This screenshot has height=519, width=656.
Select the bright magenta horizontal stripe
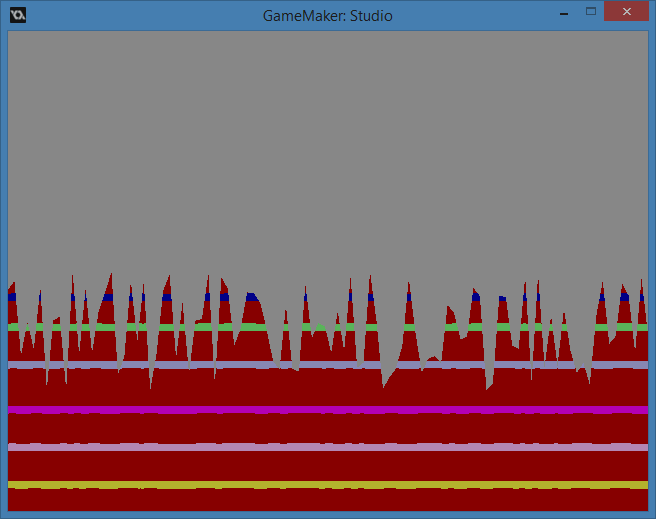327,410
